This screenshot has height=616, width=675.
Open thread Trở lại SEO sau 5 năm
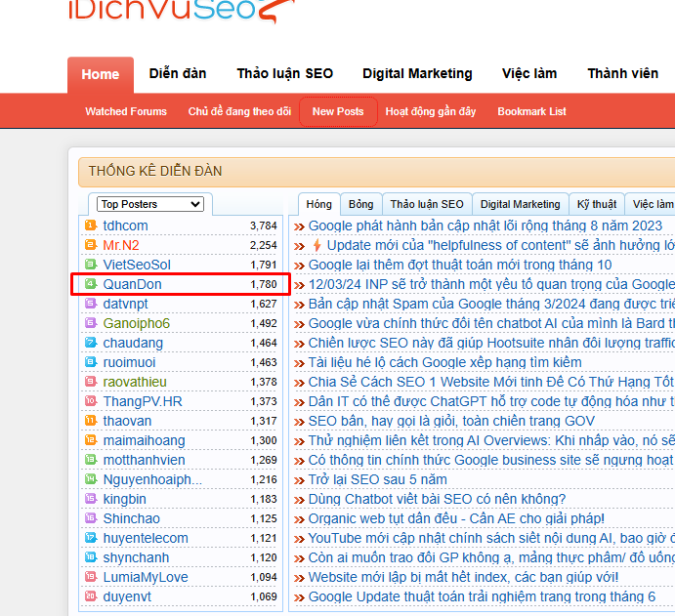(x=377, y=479)
